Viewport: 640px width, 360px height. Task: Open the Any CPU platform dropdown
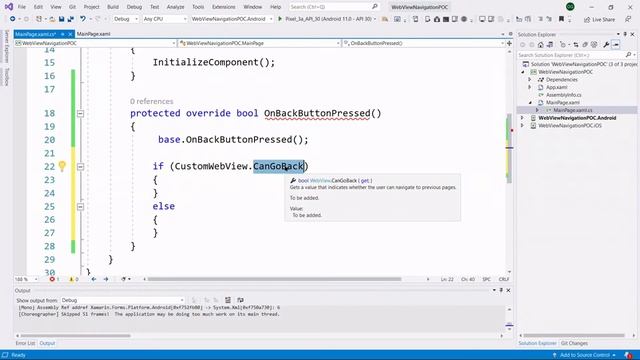coord(164,19)
